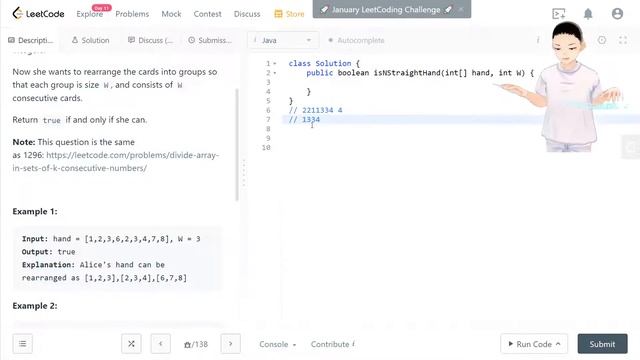Open the Explore menu

click(x=89, y=14)
